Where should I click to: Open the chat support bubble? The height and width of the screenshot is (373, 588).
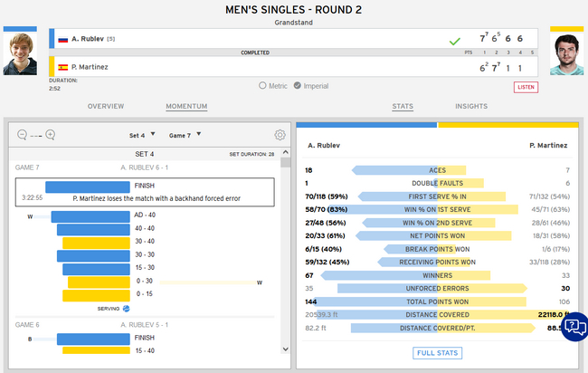(574, 327)
